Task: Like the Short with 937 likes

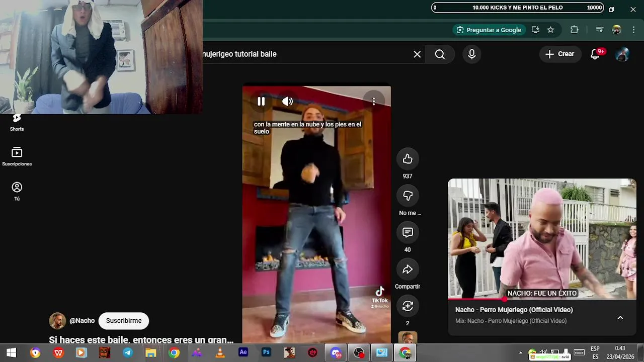Action: coord(408,159)
